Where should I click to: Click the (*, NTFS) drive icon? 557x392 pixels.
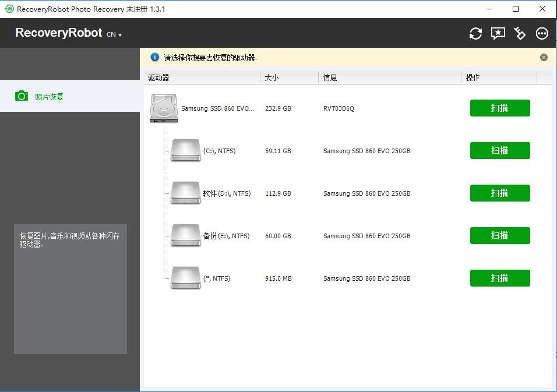pyautogui.click(x=185, y=278)
